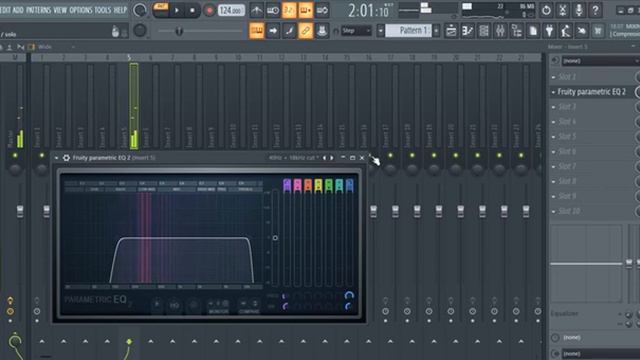Expand the Fruity parametric EQ 2 slot arrow

(x=553, y=92)
